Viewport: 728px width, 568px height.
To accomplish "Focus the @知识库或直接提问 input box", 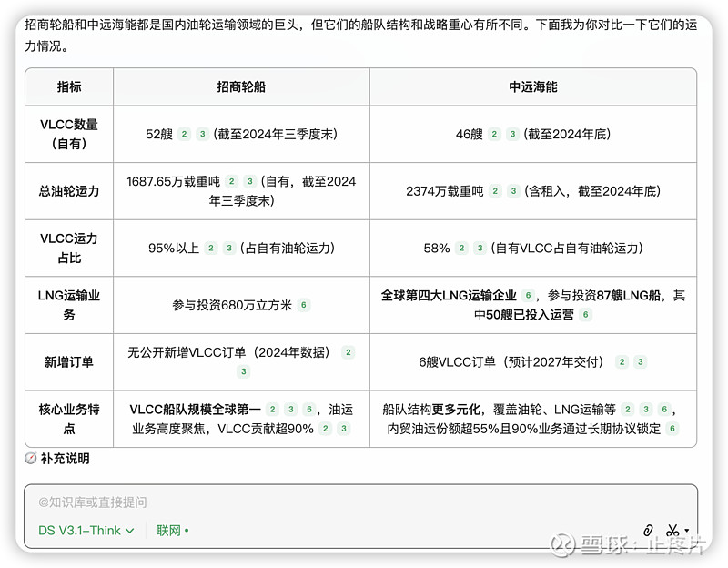I will coord(359,502).
